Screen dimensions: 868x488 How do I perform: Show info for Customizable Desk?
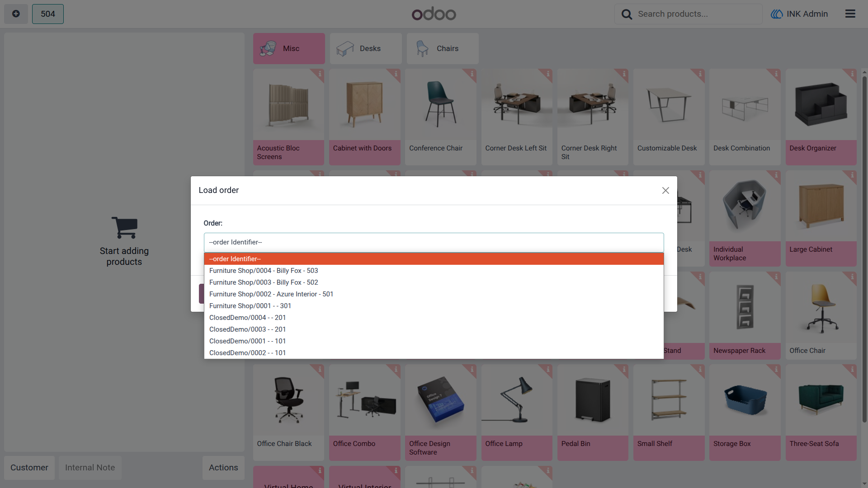tap(700, 74)
